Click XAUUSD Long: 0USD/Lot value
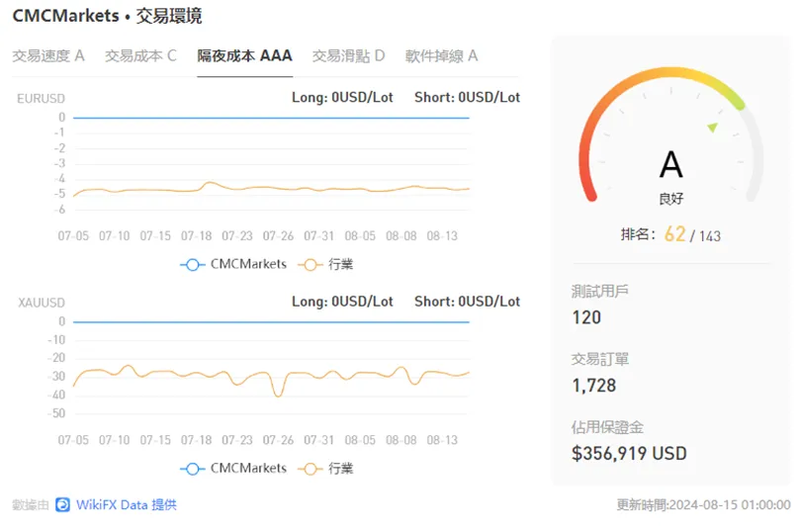The image size is (801, 532). pyautogui.click(x=342, y=302)
